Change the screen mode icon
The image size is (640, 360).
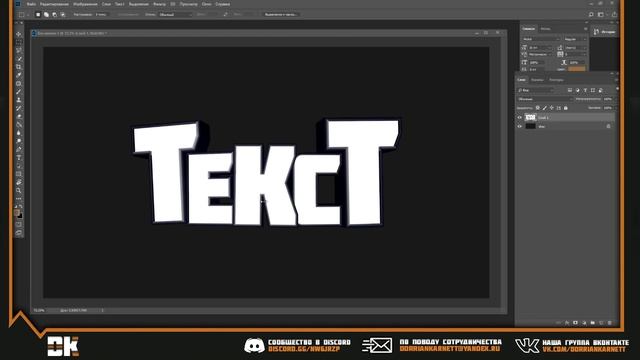19,233
